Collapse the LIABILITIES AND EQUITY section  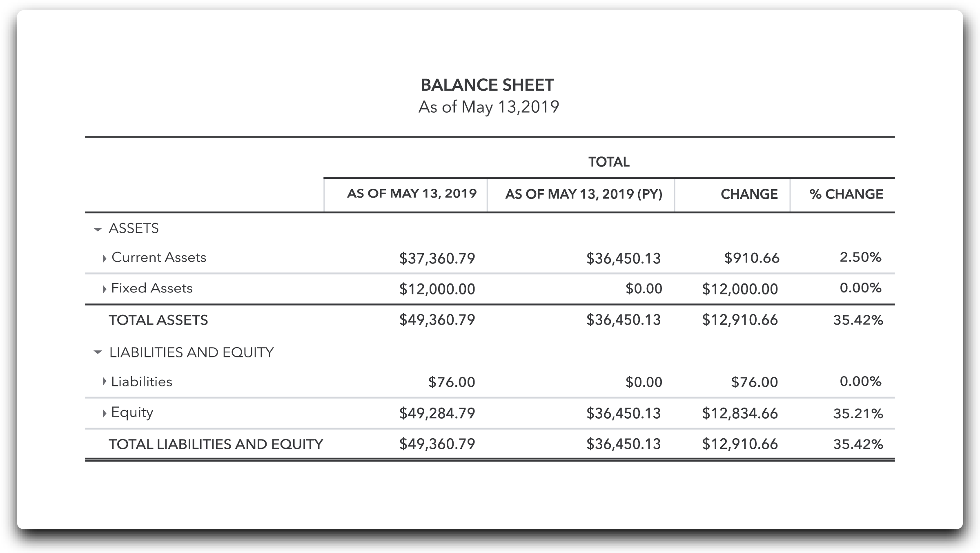click(x=98, y=352)
